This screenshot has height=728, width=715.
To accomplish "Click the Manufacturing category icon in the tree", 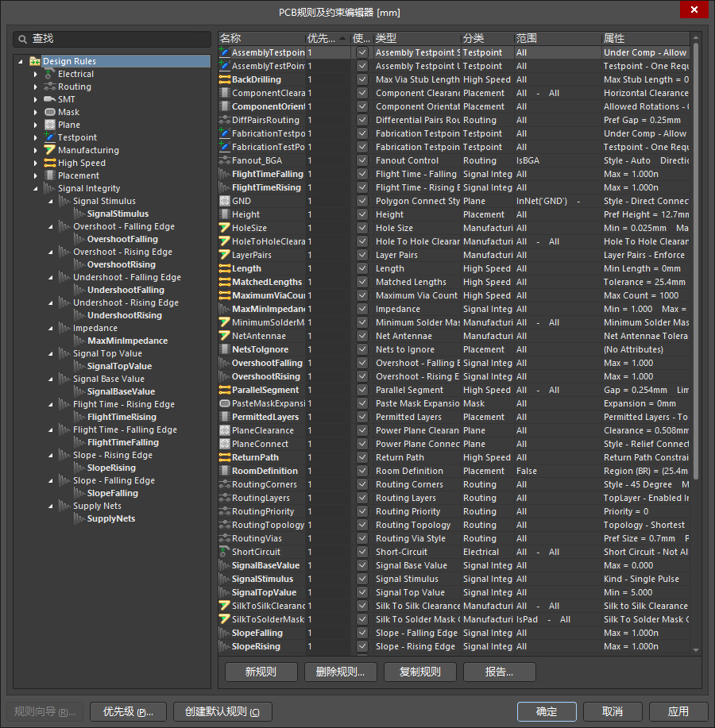I will pos(50,150).
